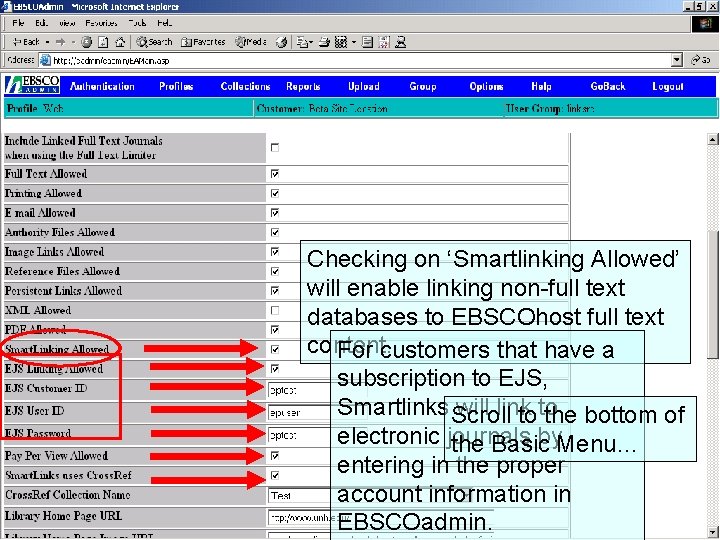Click the Forward arrow in the toolbar

(x=60, y=42)
